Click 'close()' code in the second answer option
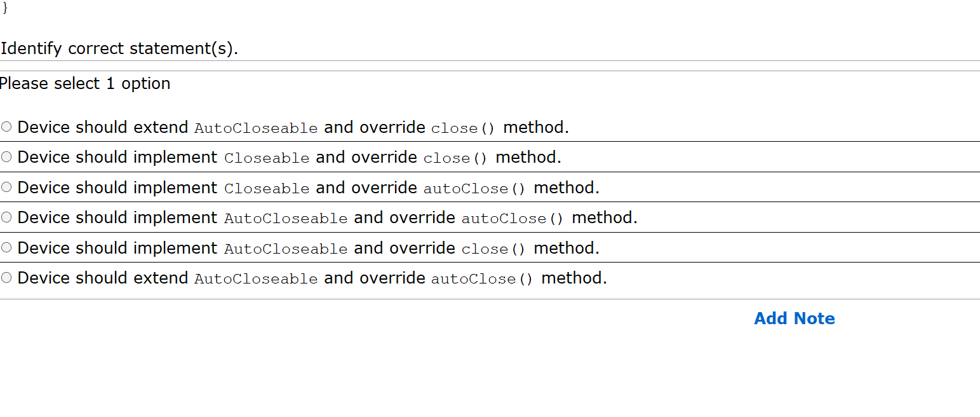This screenshot has height=417, width=980. tap(455, 158)
